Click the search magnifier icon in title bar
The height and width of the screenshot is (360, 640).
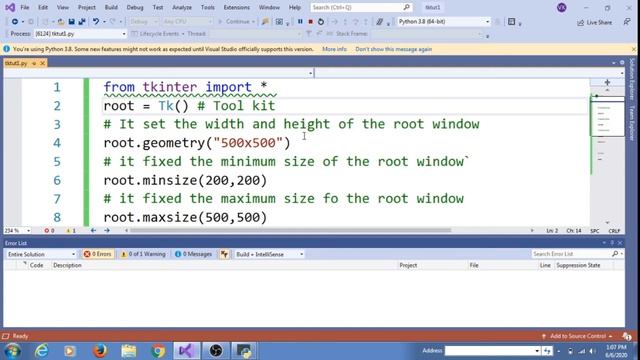click(x=406, y=7)
